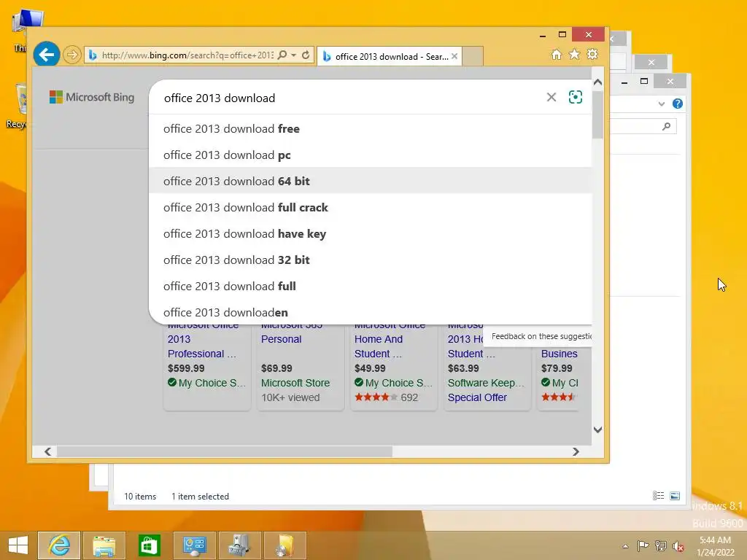Screen dimensions: 747x560
Task: Select the Recycle Bin desktop icon
Action: (17, 106)
